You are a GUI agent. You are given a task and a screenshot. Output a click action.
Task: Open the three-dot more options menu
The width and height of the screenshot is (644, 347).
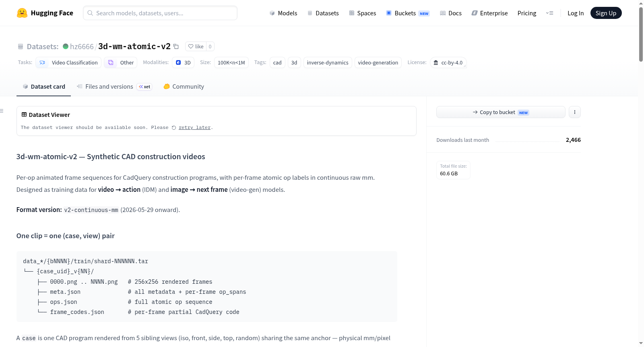coord(575,112)
